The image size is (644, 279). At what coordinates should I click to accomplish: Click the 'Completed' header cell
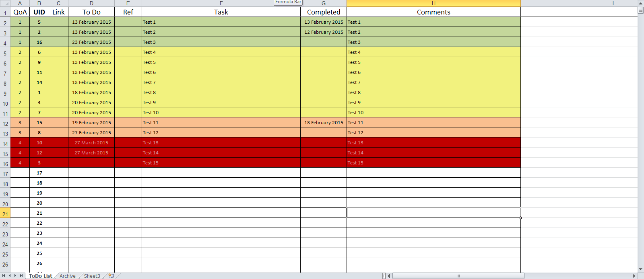tap(324, 12)
